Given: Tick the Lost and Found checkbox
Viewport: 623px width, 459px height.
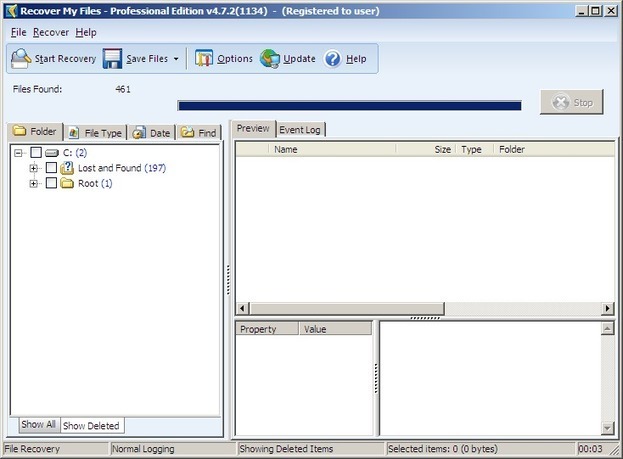Looking at the screenshot, I should click(x=51, y=168).
